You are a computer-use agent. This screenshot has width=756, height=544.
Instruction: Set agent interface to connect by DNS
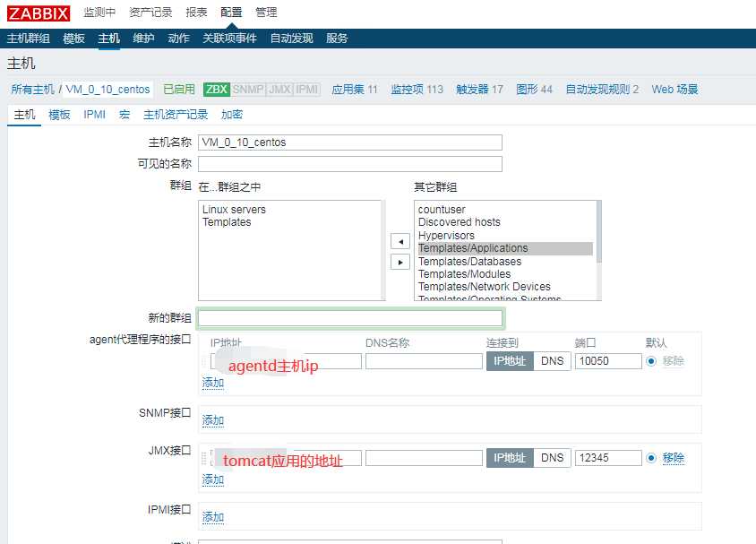point(552,361)
